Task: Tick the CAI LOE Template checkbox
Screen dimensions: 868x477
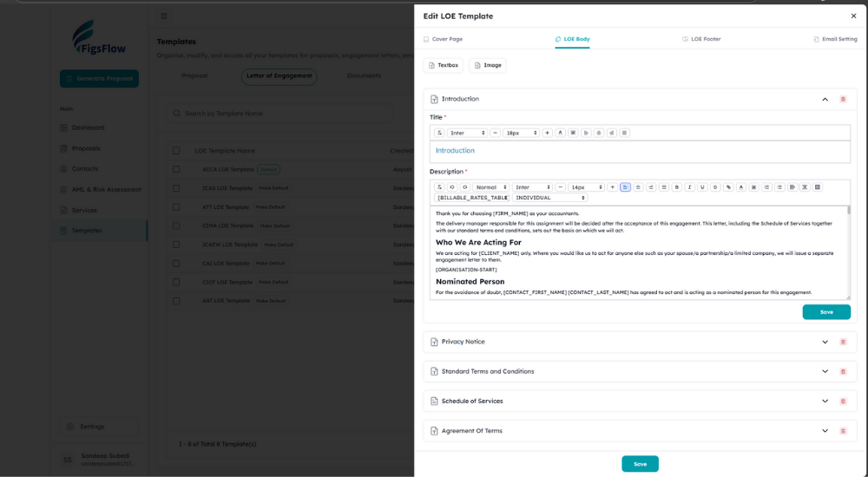Action: (176, 264)
